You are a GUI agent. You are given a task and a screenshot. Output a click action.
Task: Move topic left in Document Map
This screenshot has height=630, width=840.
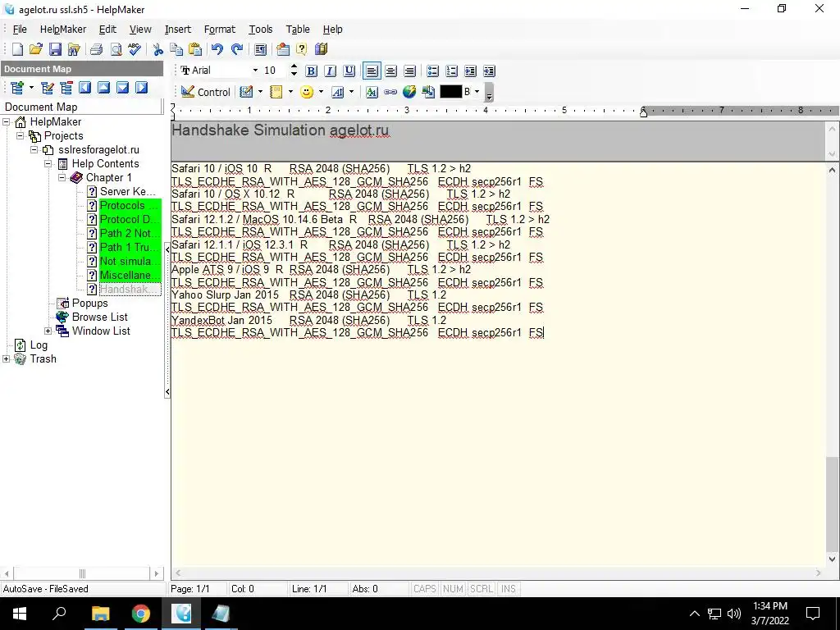(84, 87)
